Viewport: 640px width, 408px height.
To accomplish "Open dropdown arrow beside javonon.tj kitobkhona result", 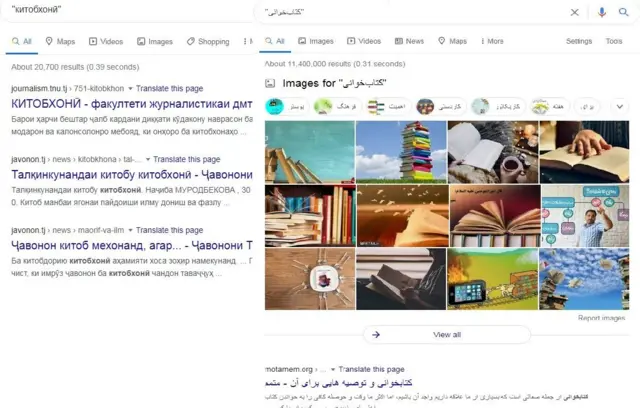I will point(148,160).
